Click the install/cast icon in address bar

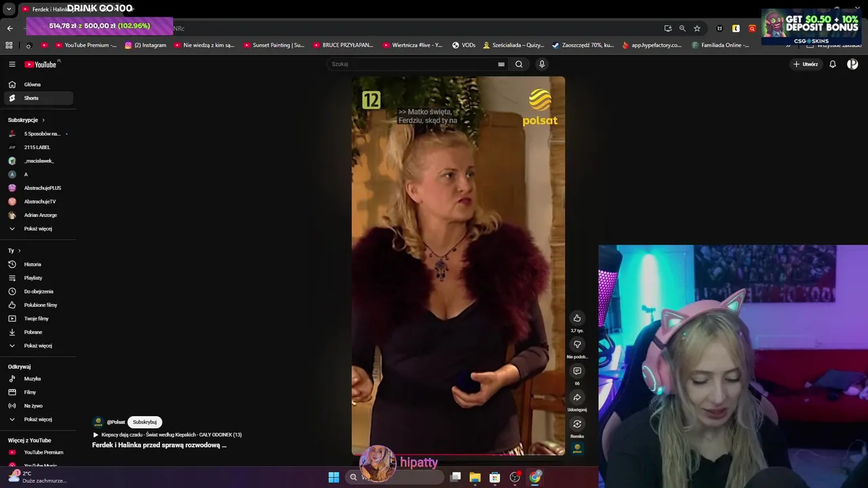(668, 28)
